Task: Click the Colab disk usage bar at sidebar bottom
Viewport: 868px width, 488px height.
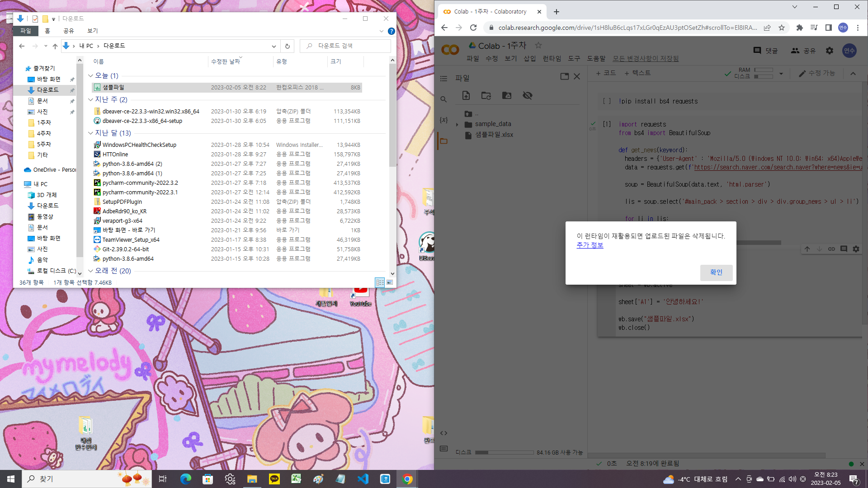Action: (x=504, y=452)
